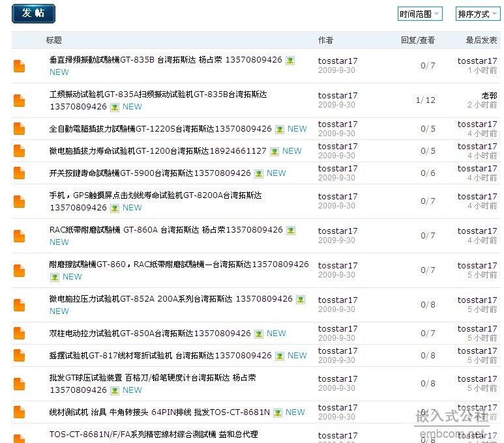The height and width of the screenshot is (443, 504).
Task: Click image attachment icon on GT-1200 thread
Action: point(274,151)
